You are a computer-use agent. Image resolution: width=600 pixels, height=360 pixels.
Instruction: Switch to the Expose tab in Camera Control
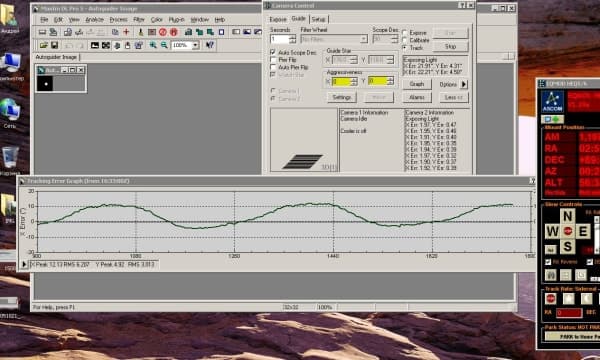tap(278, 19)
